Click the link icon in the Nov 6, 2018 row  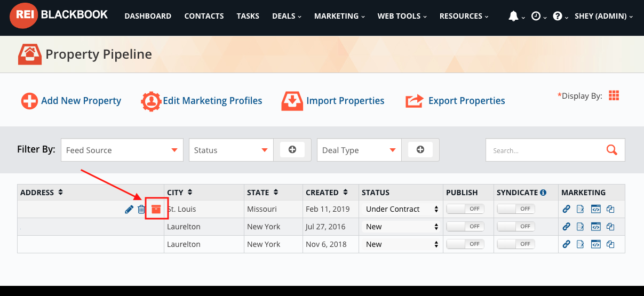(567, 244)
